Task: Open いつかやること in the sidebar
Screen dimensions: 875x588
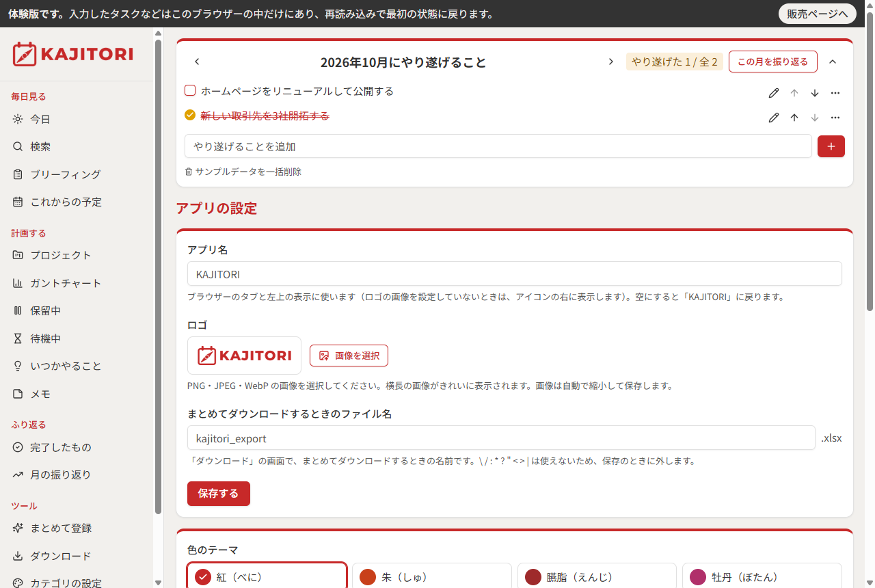Action: coord(77,366)
